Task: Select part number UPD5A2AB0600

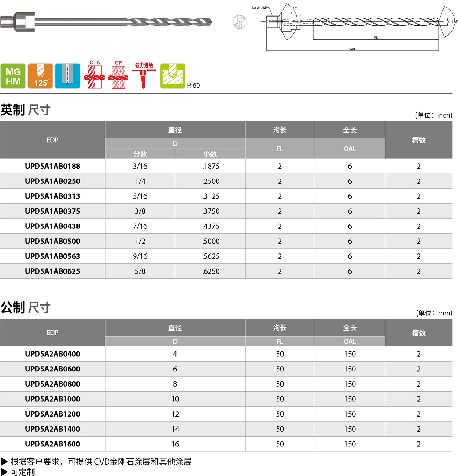Action: click(x=52, y=369)
